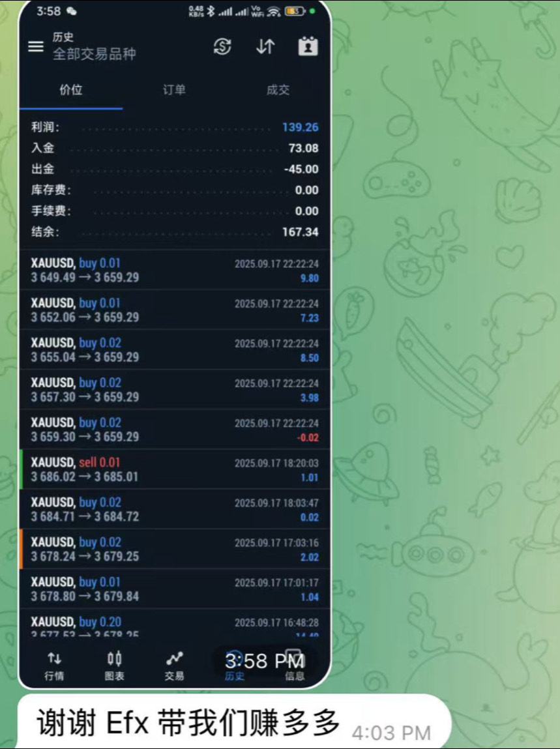
Task: Switch to 订单 tab
Action: (x=175, y=90)
